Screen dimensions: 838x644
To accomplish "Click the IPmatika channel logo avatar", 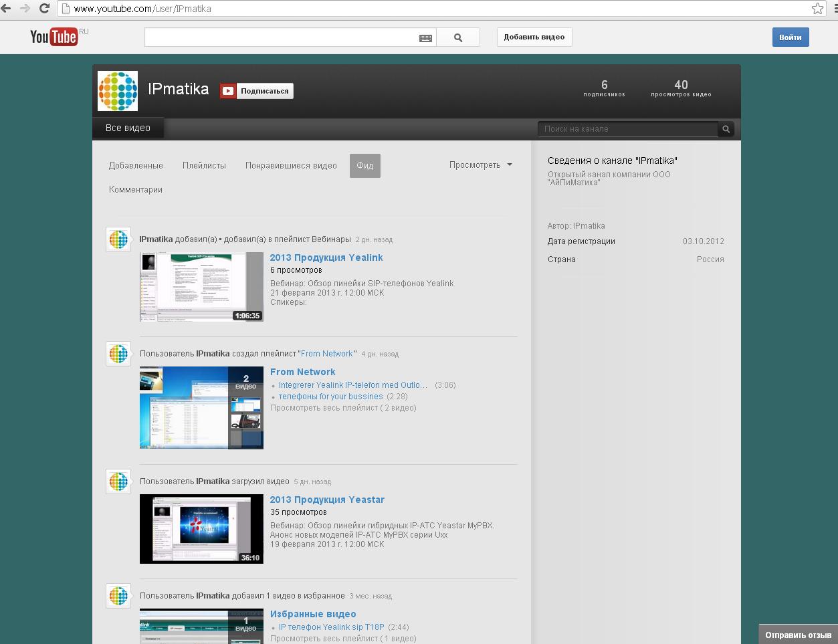I will [118, 91].
